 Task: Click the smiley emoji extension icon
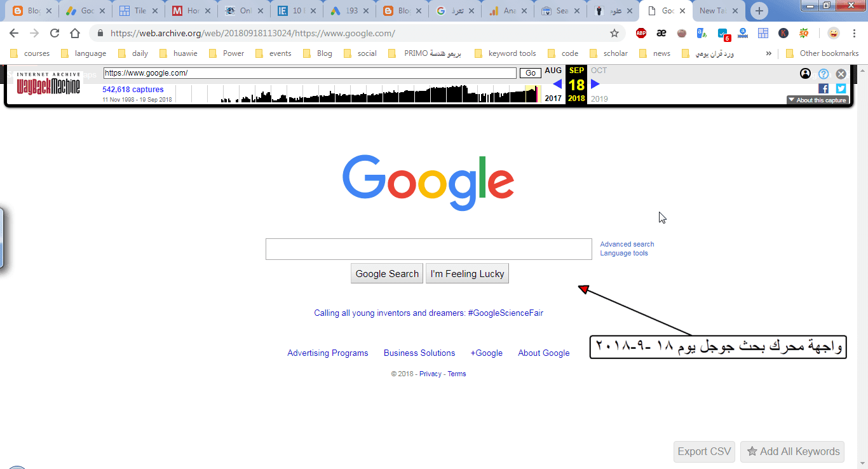(x=833, y=32)
